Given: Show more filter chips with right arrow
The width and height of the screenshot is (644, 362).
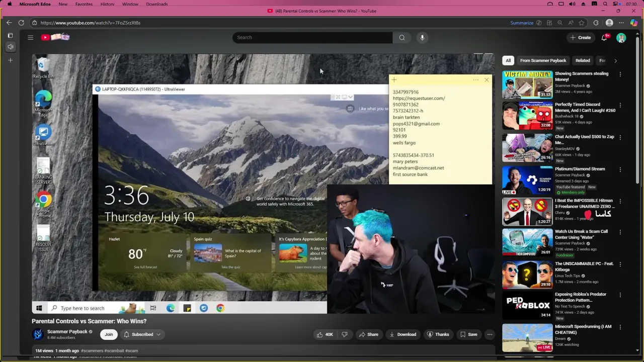Looking at the screenshot, I should [x=615, y=61].
